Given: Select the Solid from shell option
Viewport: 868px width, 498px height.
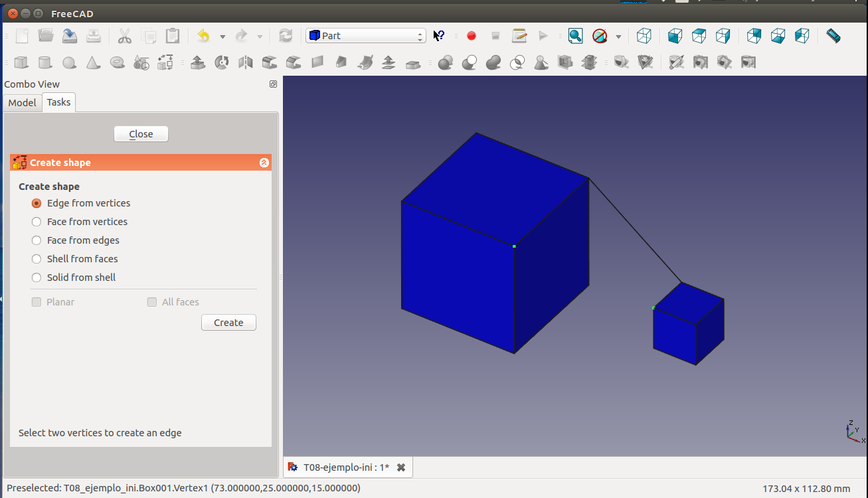Looking at the screenshot, I should tap(37, 278).
